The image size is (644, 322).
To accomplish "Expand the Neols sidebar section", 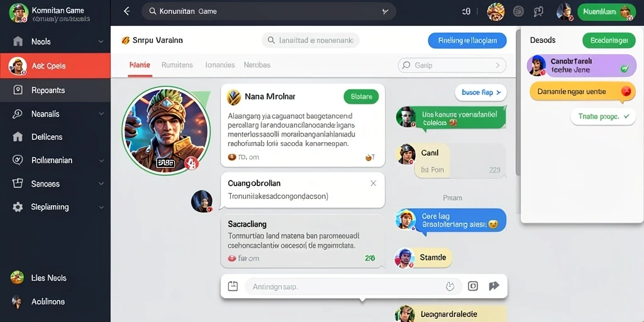I will [101, 42].
